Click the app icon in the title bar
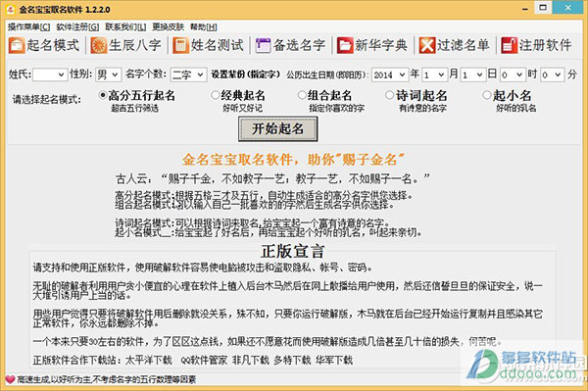Image resolution: width=588 pixels, height=391 pixels. click(10, 10)
